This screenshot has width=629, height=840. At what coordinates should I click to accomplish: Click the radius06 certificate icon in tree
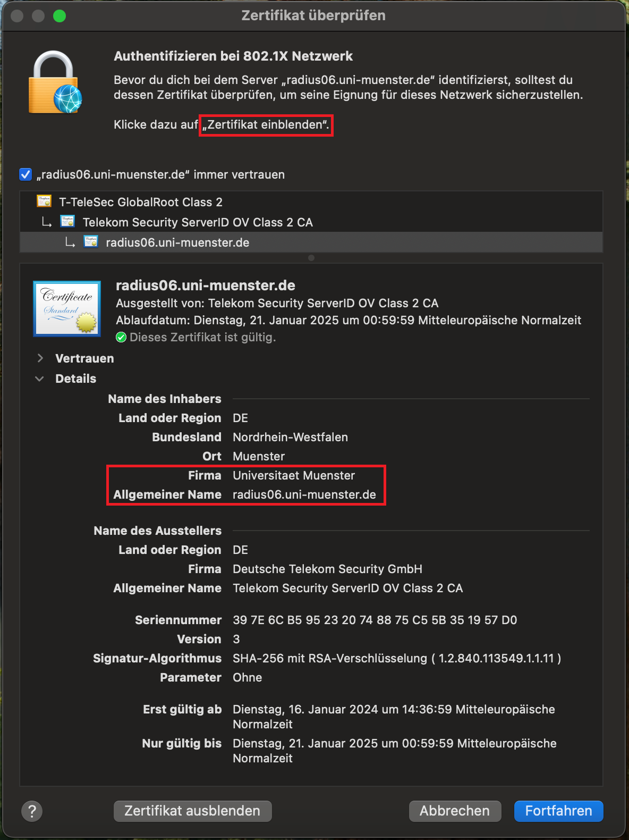(x=91, y=242)
